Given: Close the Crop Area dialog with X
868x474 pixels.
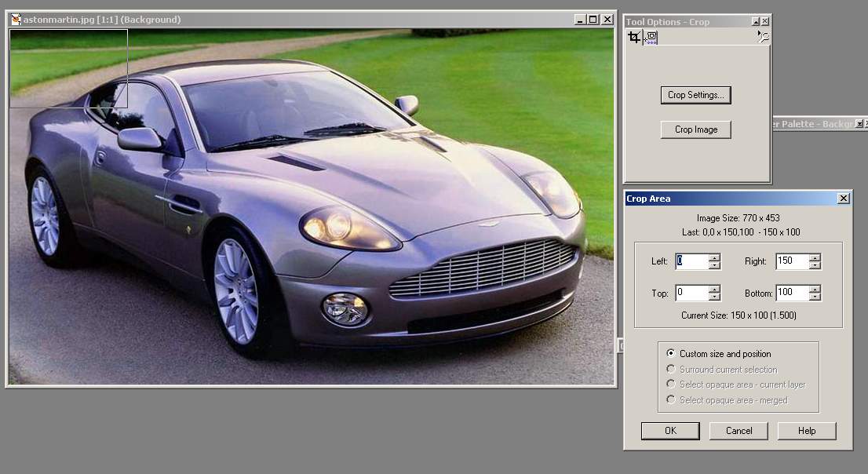Looking at the screenshot, I should [x=844, y=199].
